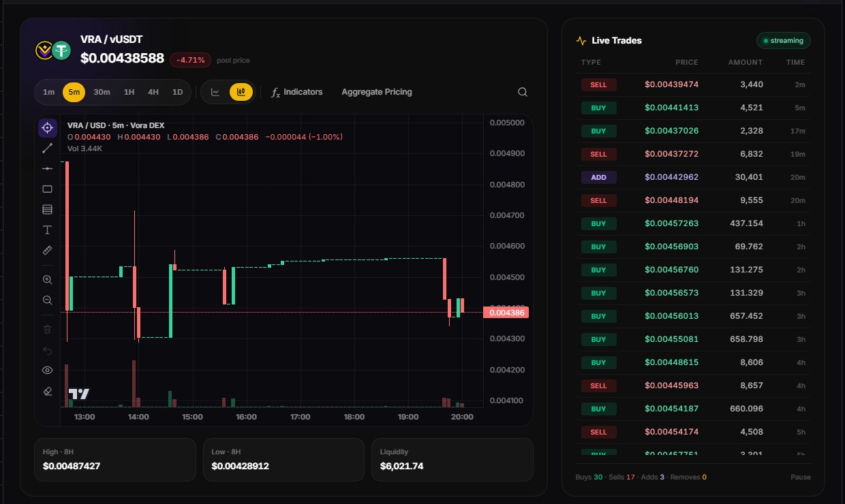
Task: Click the VRA / USD chart legend title
Action: point(116,125)
